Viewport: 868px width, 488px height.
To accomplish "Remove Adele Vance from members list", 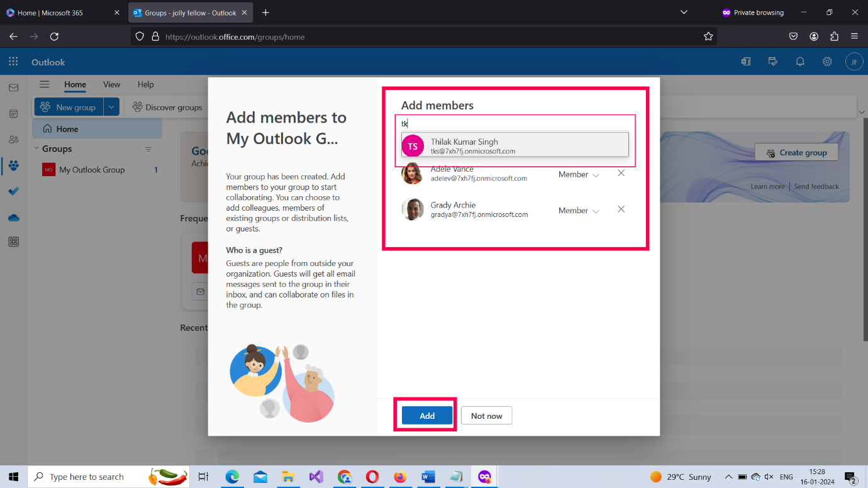I will coord(621,173).
